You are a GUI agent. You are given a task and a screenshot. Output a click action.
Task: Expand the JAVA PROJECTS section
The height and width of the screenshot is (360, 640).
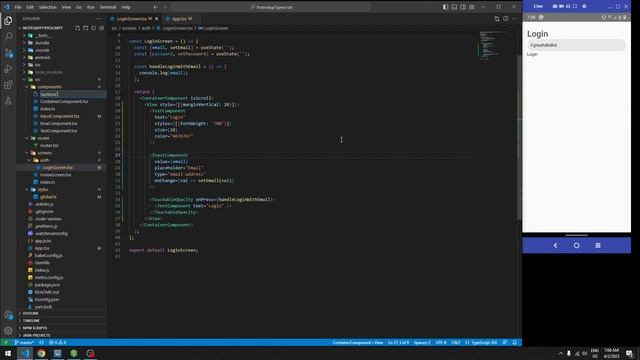[36, 336]
